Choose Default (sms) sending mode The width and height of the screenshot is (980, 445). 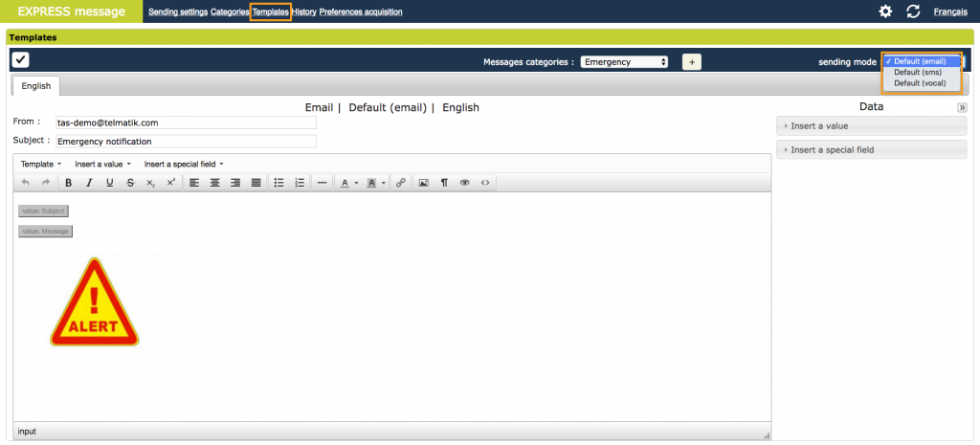coord(921,72)
